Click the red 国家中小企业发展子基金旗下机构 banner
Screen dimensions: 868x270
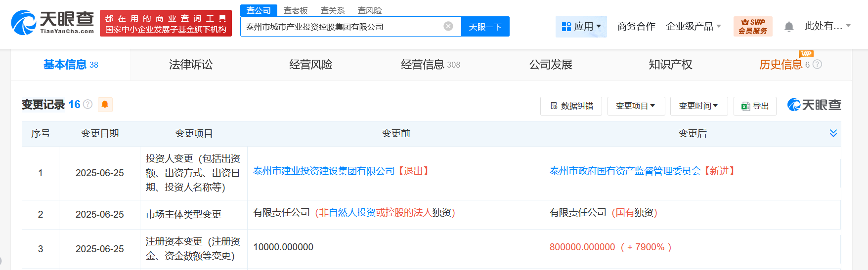pyautogui.click(x=166, y=23)
